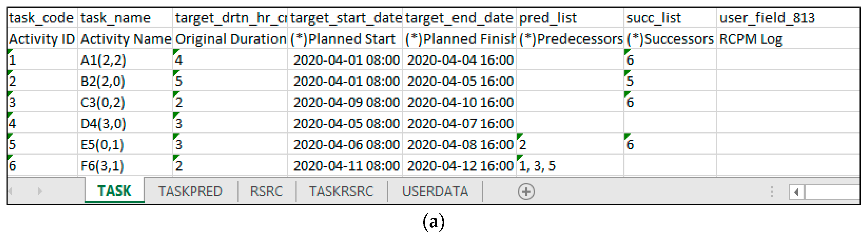868x236 pixels.
Task: Go to the USERDATA sheet tab
Action: click(x=435, y=192)
